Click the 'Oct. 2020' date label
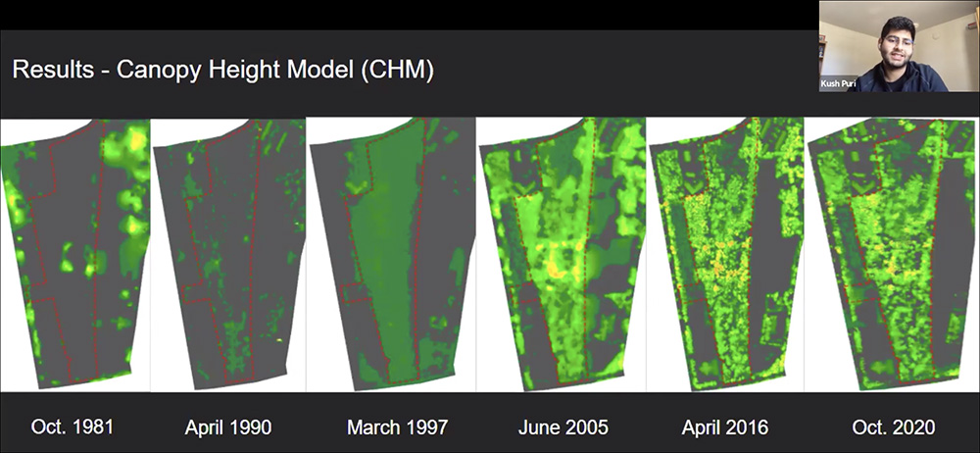This screenshot has width=980, height=453. 894,428
